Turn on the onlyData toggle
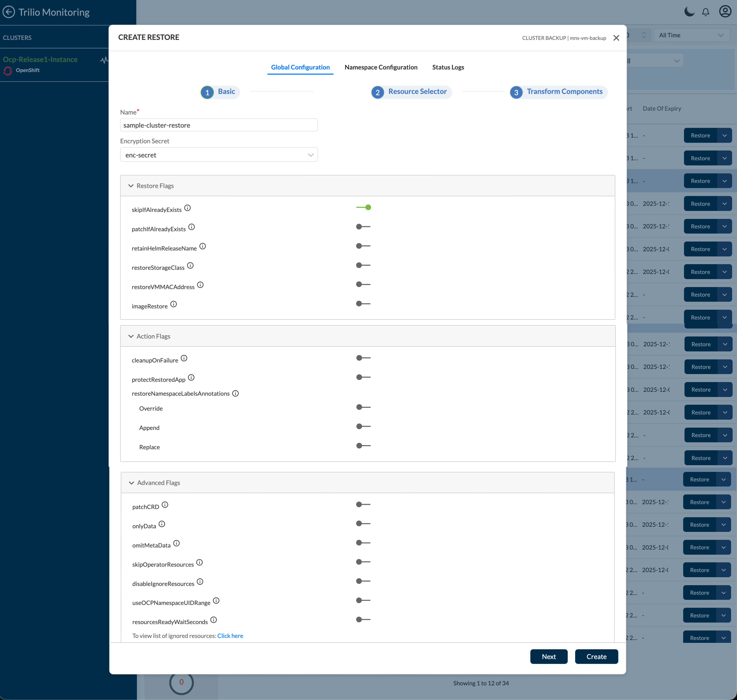 [363, 523]
